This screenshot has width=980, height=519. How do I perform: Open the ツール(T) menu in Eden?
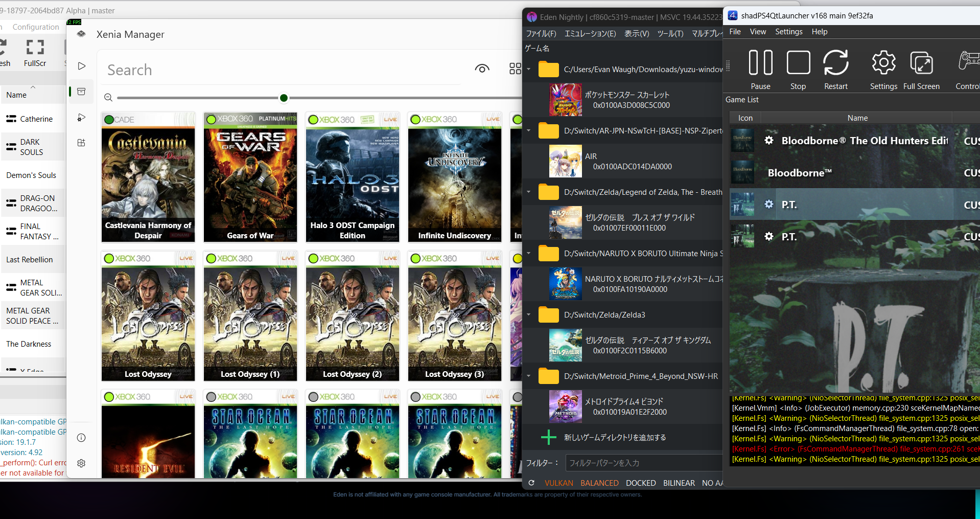click(x=670, y=34)
